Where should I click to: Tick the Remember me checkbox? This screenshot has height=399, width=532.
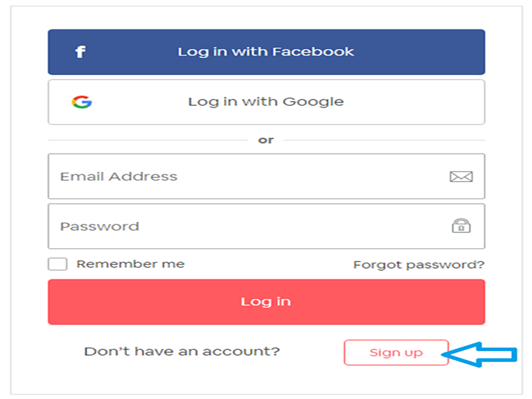point(58,264)
